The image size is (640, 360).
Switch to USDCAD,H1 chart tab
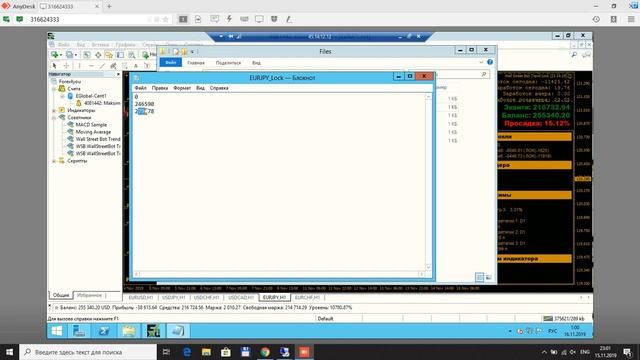pos(241,297)
